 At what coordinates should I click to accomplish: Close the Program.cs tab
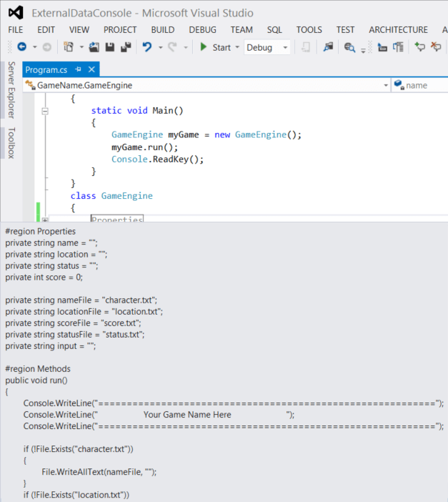91,69
